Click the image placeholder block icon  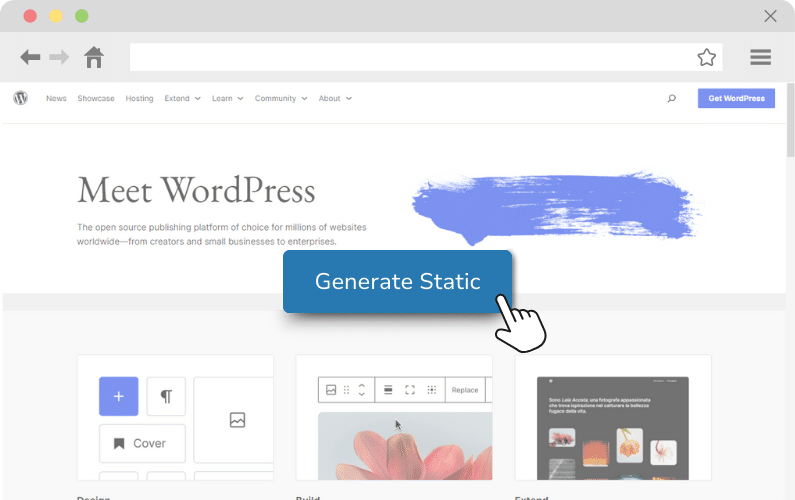click(237, 420)
